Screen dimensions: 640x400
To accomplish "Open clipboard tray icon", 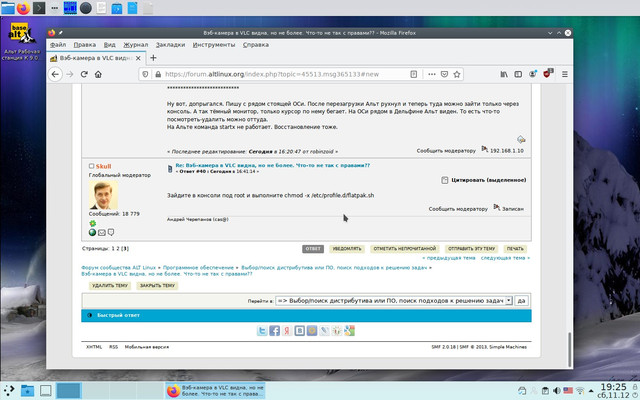I will [545, 391].
